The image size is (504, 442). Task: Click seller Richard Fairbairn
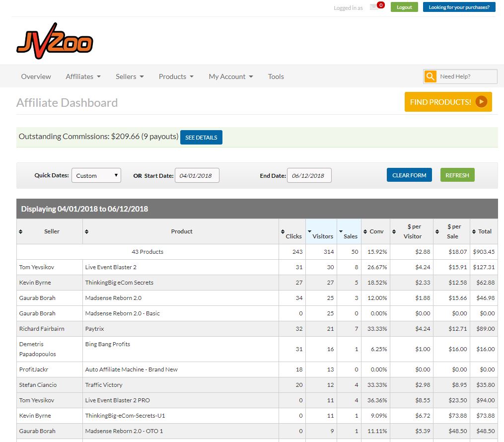[x=42, y=329]
